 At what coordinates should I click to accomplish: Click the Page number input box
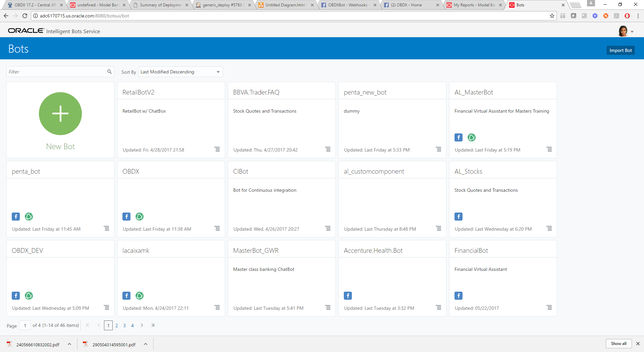(x=25, y=326)
